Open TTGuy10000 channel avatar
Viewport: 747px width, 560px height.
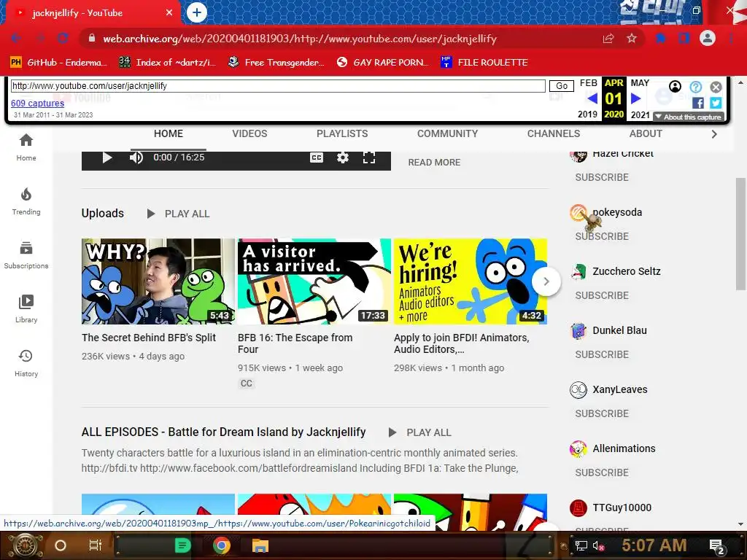click(578, 507)
